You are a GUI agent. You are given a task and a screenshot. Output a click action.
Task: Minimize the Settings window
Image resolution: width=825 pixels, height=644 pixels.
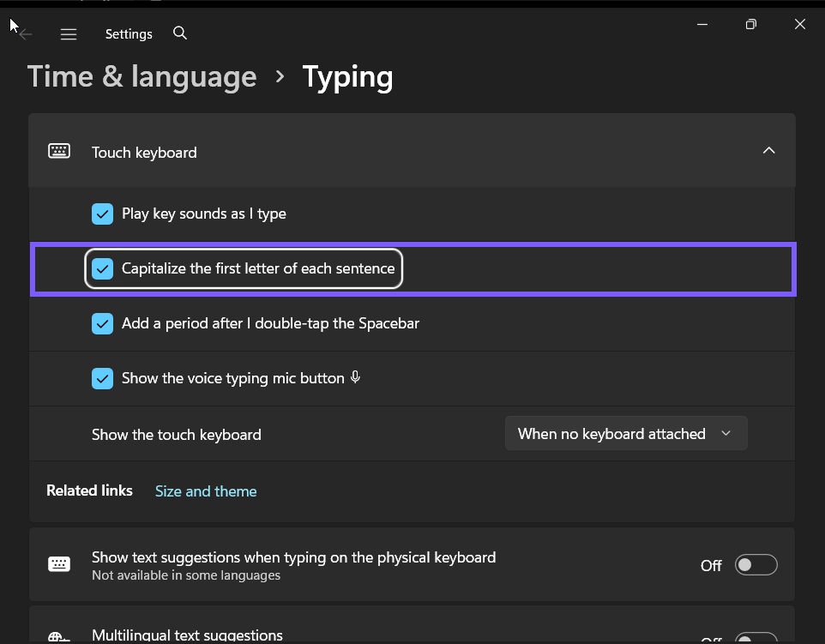click(x=702, y=24)
